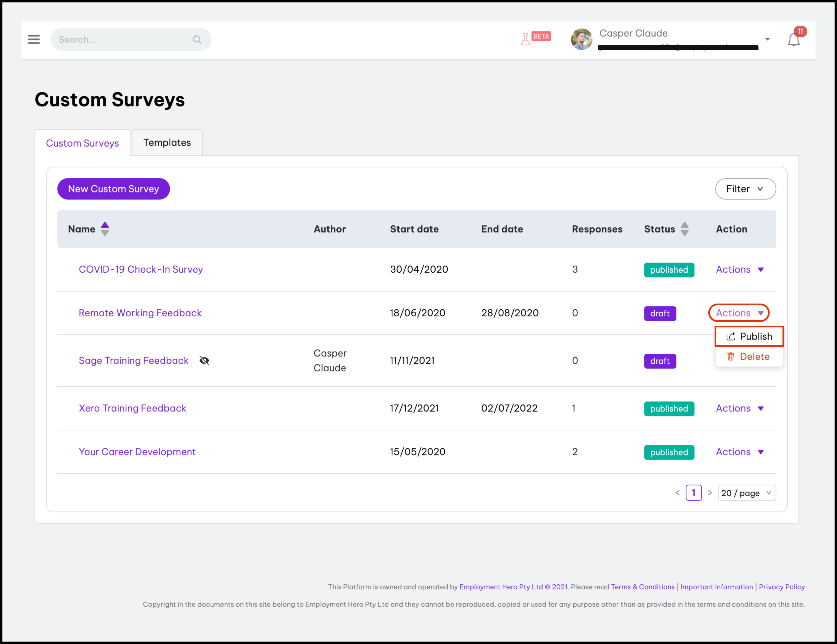Open the 20 / page size selector
Screen dimensions: 837x644
[x=746, y=493]
